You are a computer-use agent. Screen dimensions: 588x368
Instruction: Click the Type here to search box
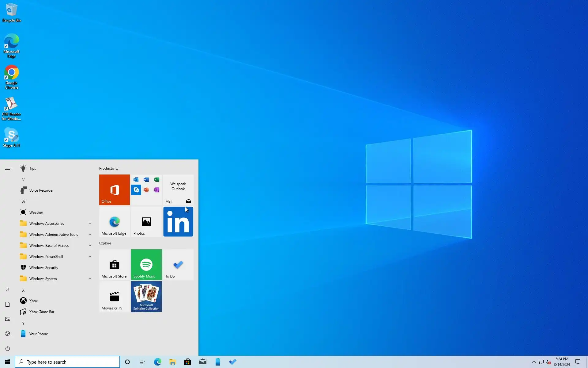[x=67, y=362]
